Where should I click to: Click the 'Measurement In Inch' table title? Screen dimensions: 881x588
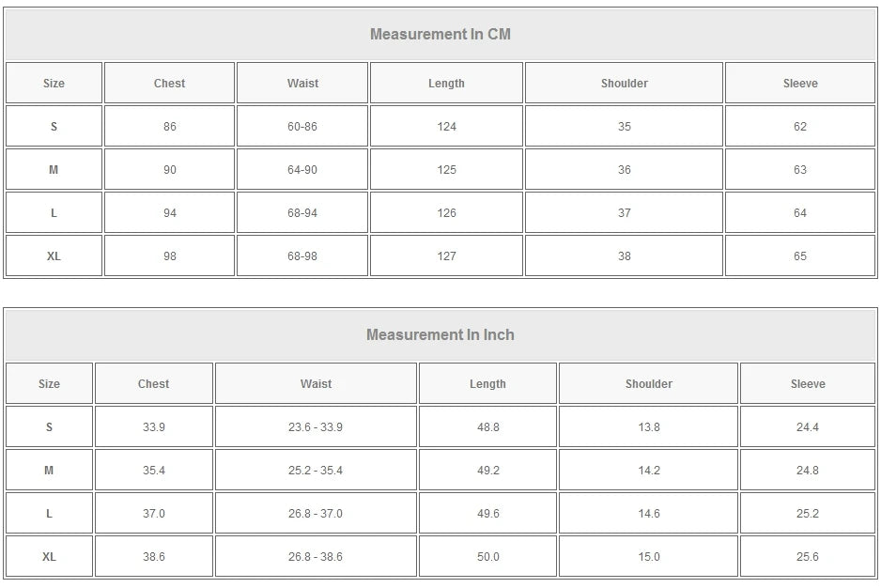tap(440, 335)
